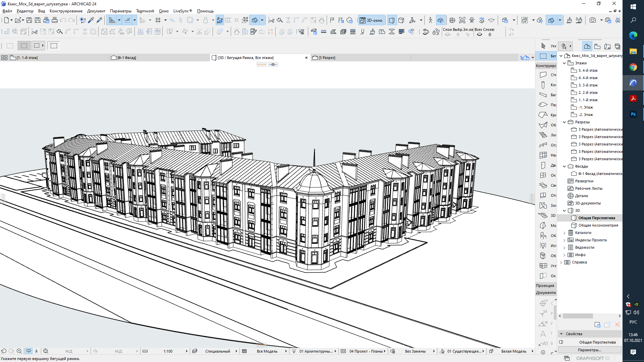Switch to the 3 Разрез tab
This screenshot has width=644, height=362.
pyautogui.click(x=361, y=58)
